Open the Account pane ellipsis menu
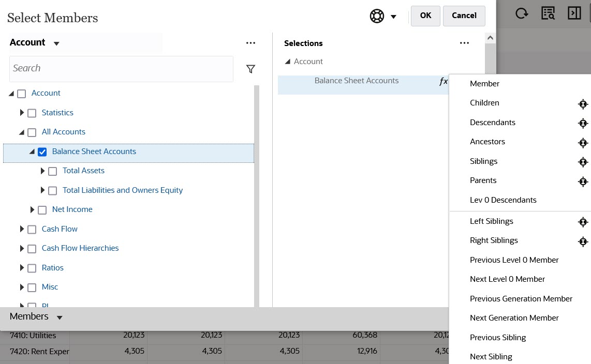The width and height of the screenshot is (591, 364). (251, 43)
